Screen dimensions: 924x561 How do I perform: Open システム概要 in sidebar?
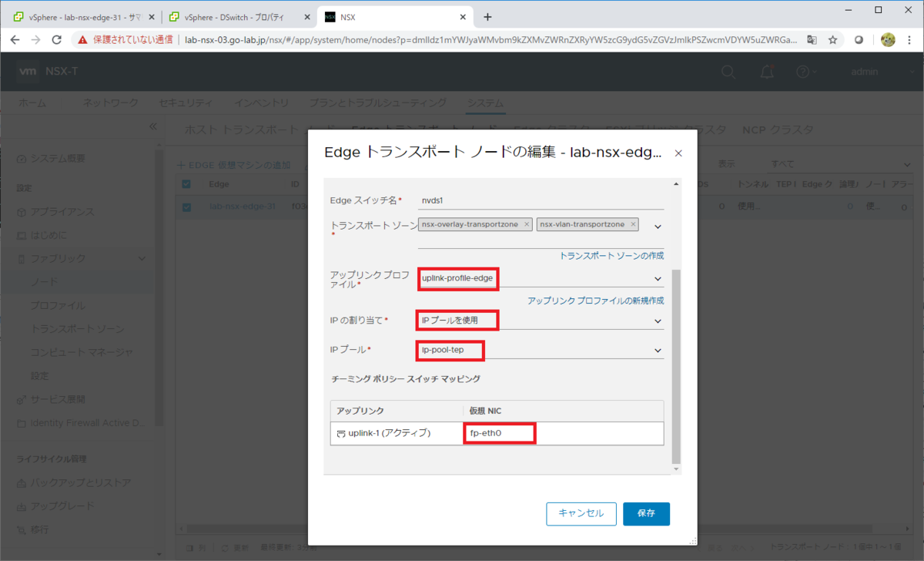pyautogui.click(x=58, y=158)
